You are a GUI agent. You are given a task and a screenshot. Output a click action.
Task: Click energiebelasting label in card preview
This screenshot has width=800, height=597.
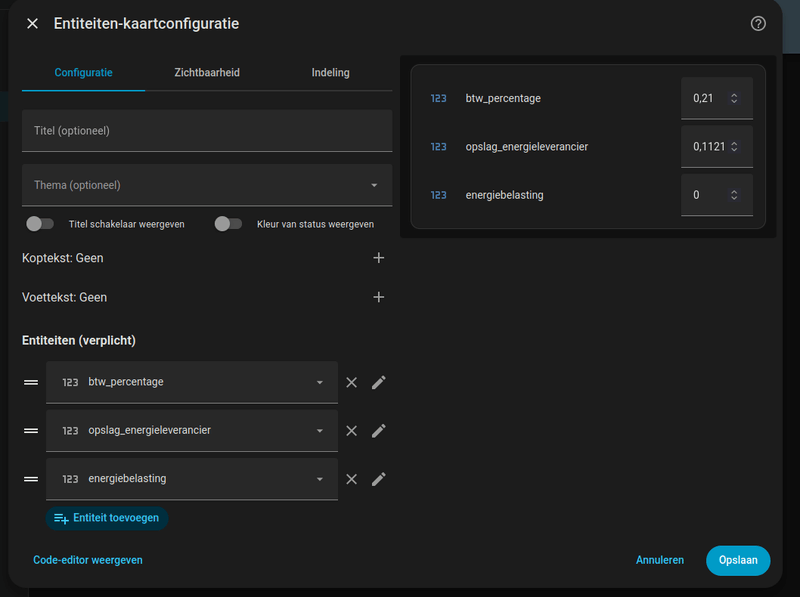(x=504, y=195)
